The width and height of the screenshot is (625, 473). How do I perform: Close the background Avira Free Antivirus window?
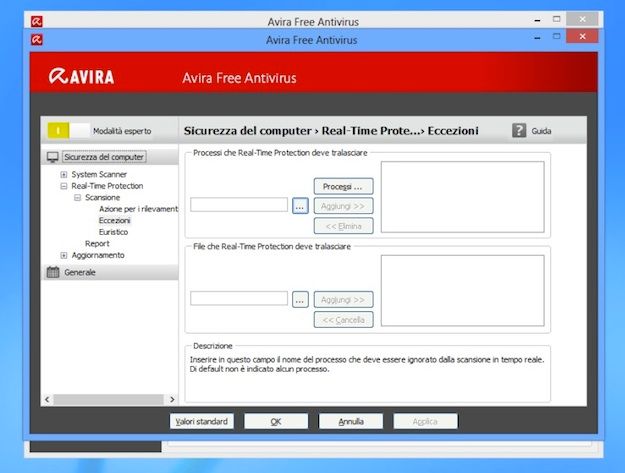click(x=582, y=19)
